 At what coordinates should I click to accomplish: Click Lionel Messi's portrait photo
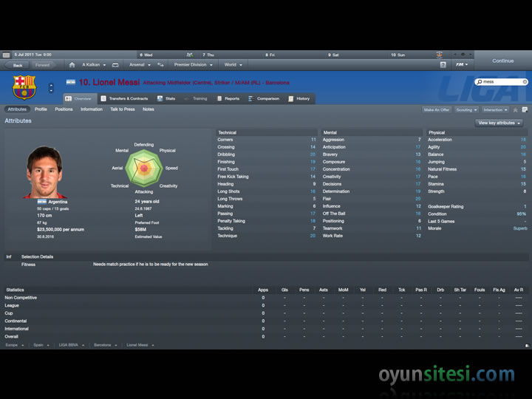coord(45,172)
